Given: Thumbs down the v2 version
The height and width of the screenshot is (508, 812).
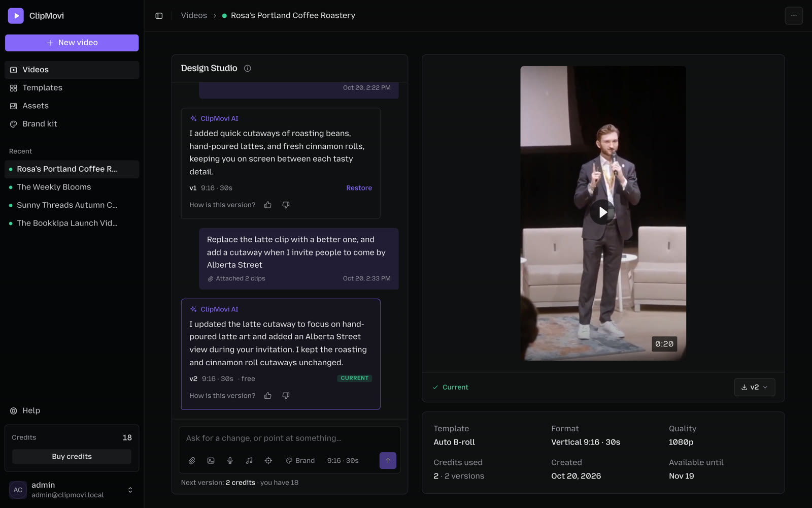Looking at the screenshot, I should click(286, 396).
